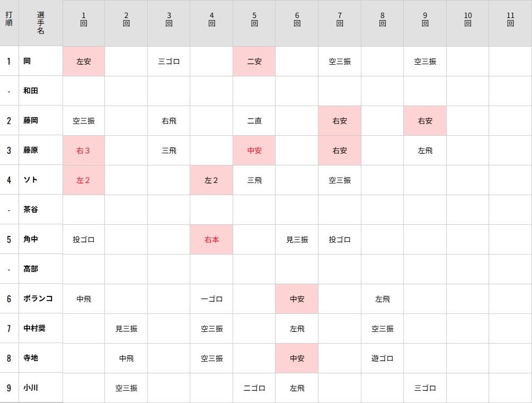Click 藤岡's 右安 in the ninth inning
Screen dimensions: 532x403
click(425, 120)
